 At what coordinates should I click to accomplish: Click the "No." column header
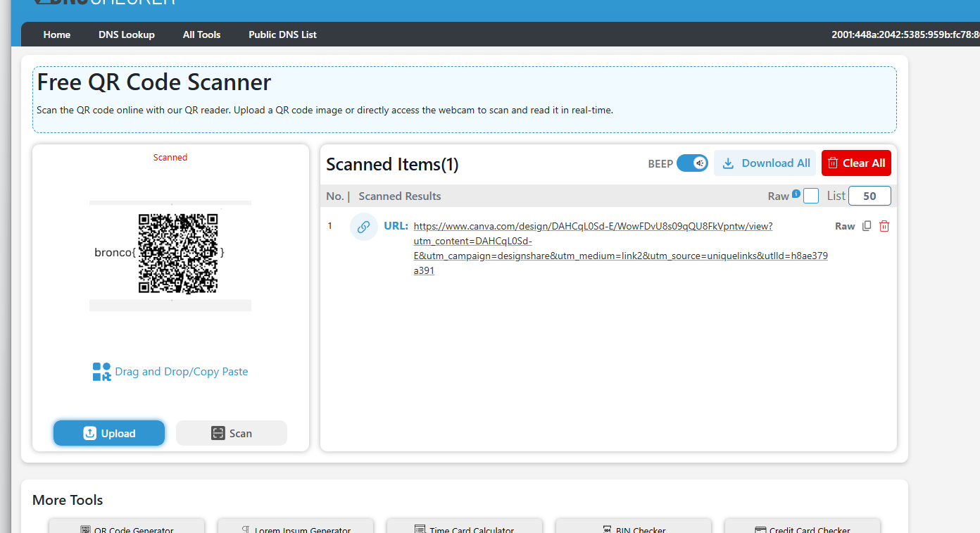(335, 196)
